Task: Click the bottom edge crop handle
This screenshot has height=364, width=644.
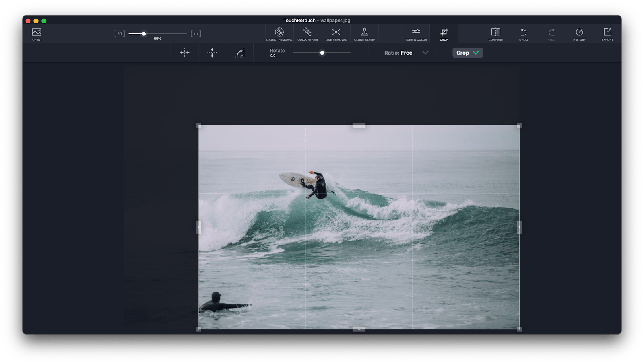Action: (x=359, y=329)
